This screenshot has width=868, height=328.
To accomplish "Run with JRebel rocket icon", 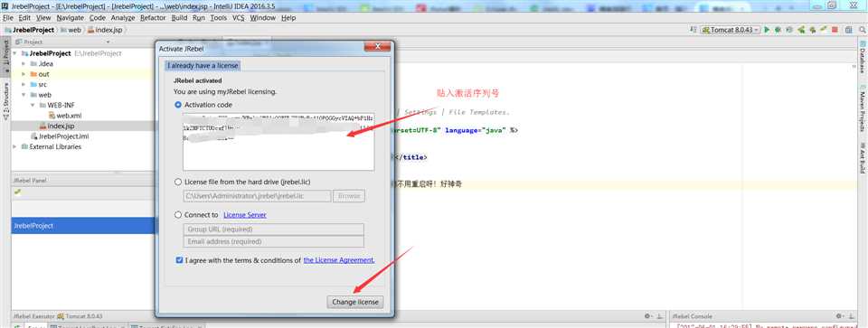I will (801, 30).
